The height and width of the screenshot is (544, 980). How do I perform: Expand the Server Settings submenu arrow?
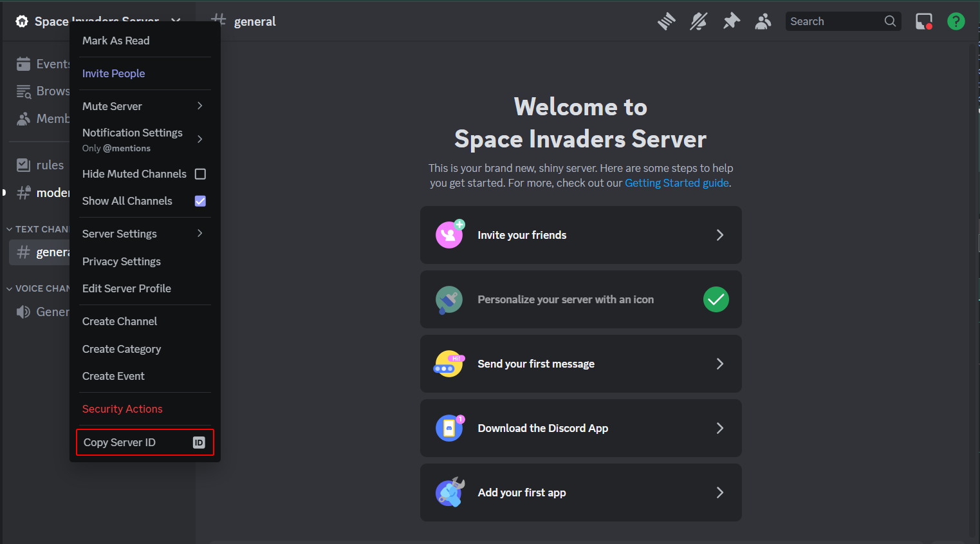(200, 233)
